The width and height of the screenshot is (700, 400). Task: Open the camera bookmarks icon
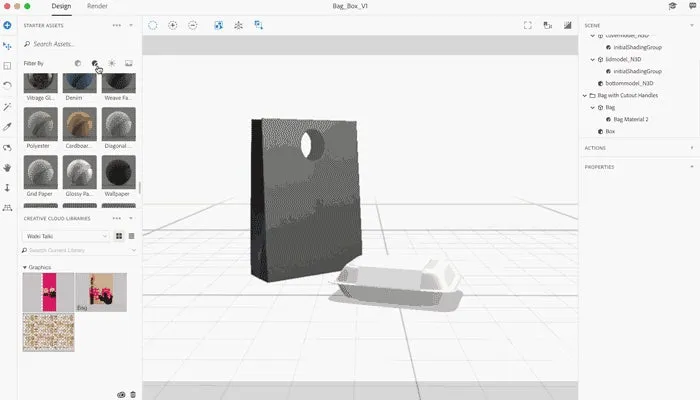[548, 25]
